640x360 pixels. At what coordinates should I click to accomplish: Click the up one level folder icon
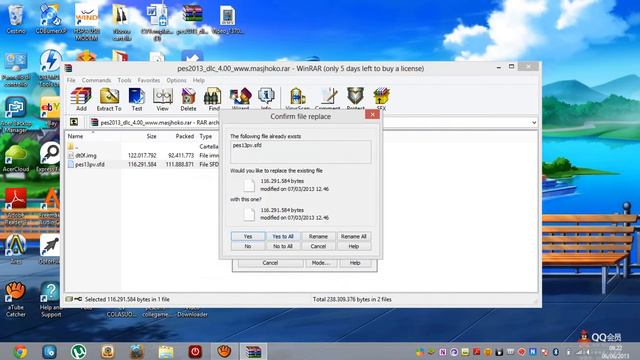[74, 122]
